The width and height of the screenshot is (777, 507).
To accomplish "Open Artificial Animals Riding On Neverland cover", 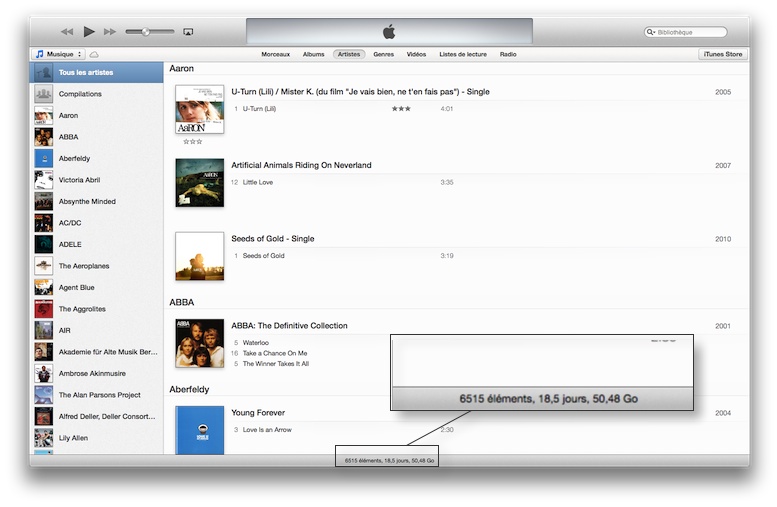I will point(200,182).
